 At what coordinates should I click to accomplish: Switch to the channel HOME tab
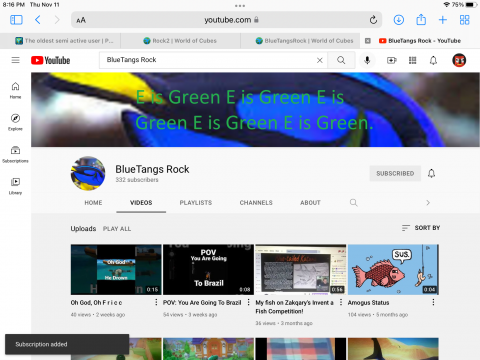(93, 203)
